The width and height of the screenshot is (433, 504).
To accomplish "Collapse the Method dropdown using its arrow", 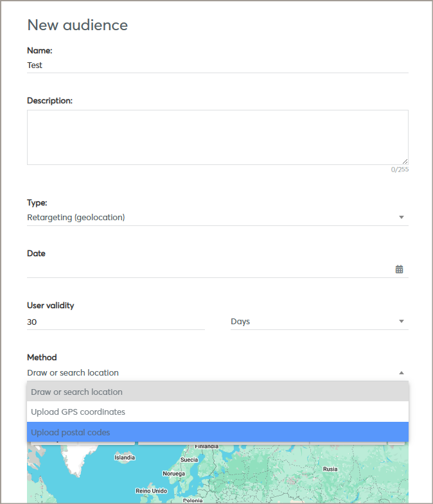I will 402,373.
